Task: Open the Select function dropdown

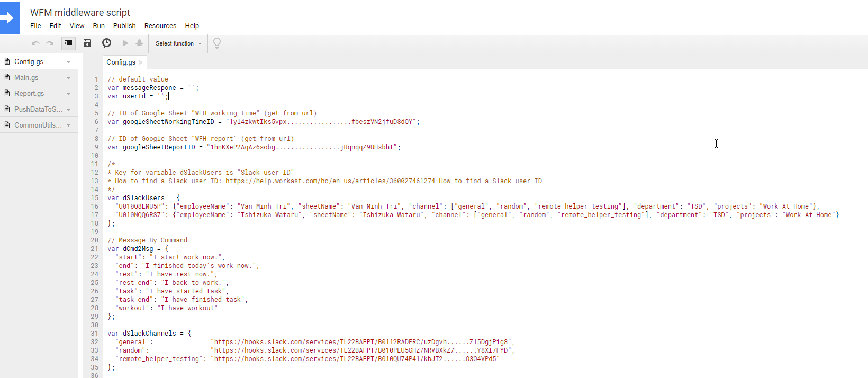Action: (178, 43)
